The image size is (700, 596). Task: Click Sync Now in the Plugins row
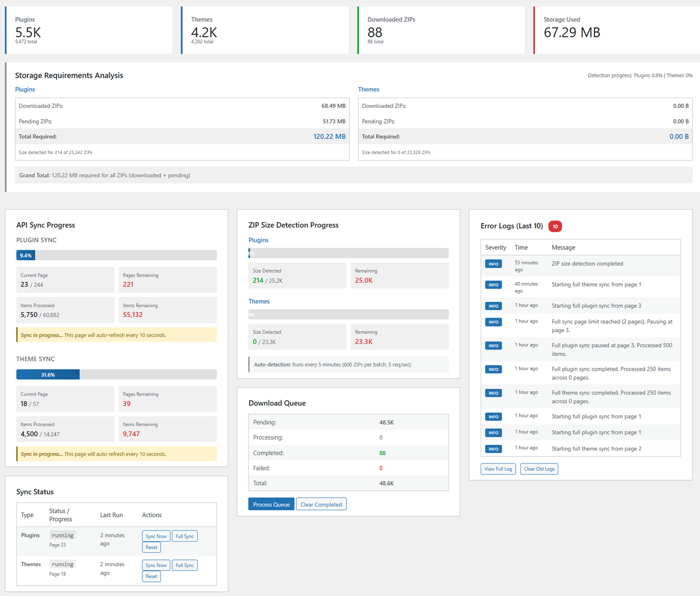pyautogui.click(x=156, y=536)
